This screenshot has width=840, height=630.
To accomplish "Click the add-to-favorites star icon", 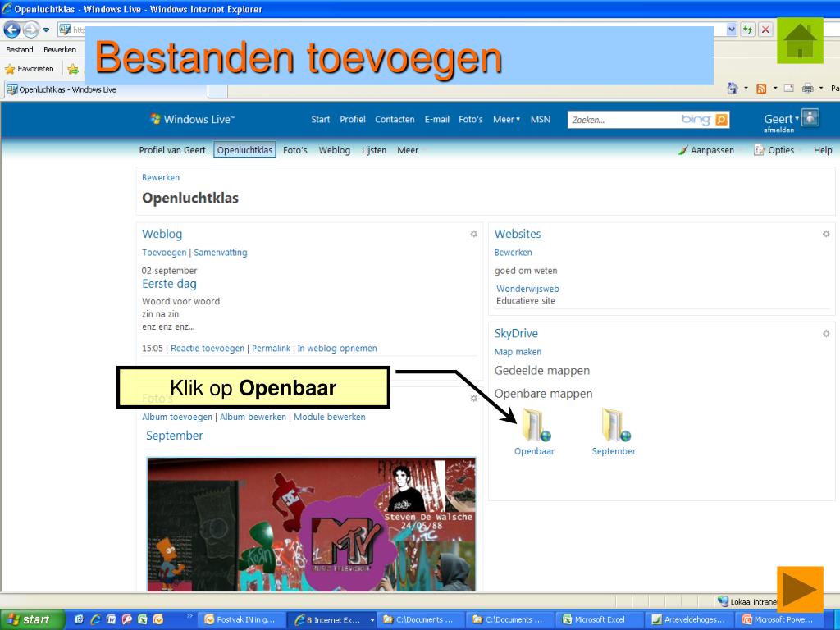I will click(x=73, y=69).
